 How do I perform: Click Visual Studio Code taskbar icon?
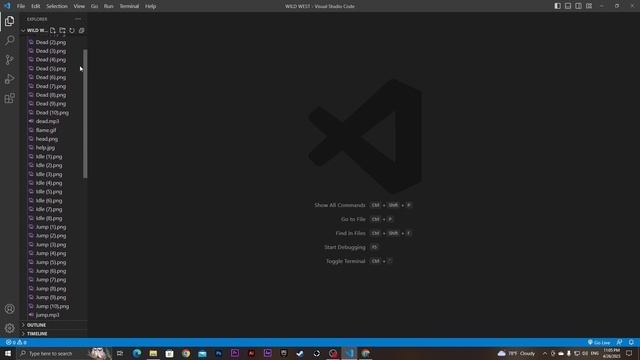click(x=349, y=353)
